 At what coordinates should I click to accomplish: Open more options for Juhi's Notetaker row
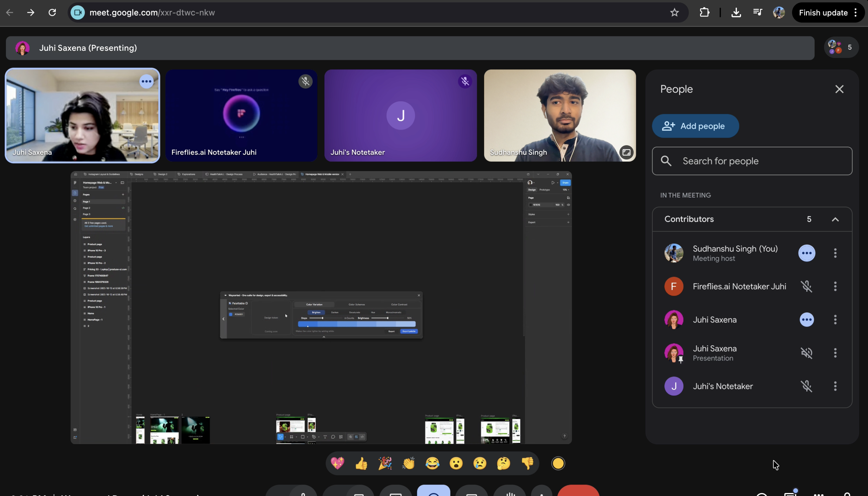(x=835, y=386)
